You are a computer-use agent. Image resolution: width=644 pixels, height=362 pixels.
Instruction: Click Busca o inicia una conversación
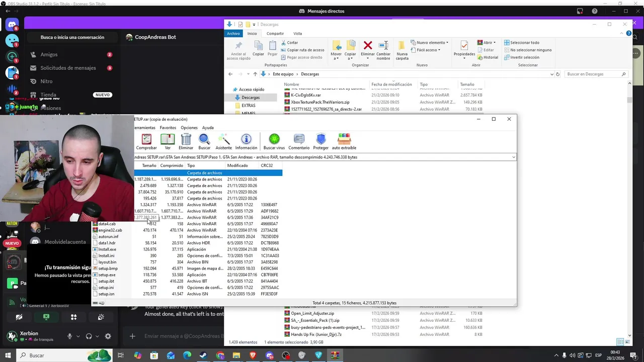point(72,37)
